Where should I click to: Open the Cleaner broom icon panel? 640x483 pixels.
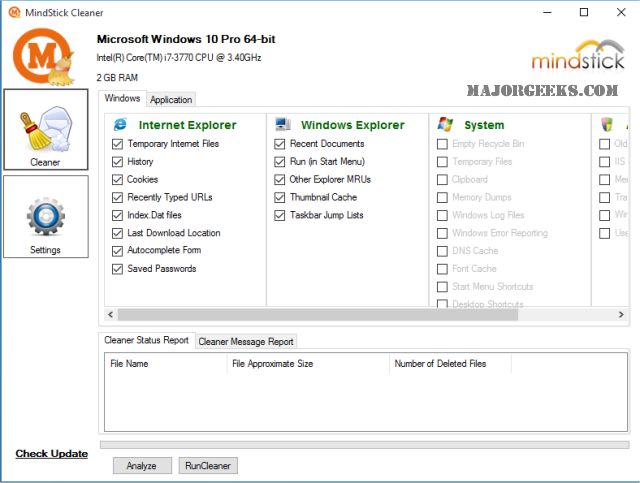pos(46,129)
